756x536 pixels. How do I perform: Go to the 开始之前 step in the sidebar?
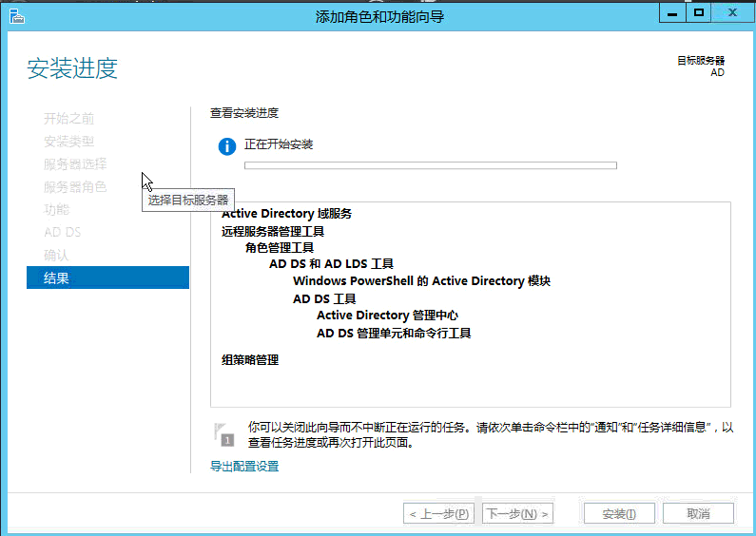69,119
